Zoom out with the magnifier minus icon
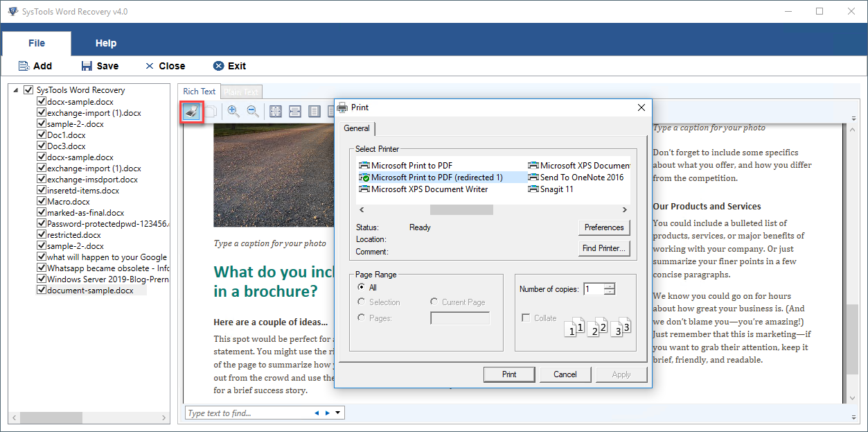 click(253, 111)
